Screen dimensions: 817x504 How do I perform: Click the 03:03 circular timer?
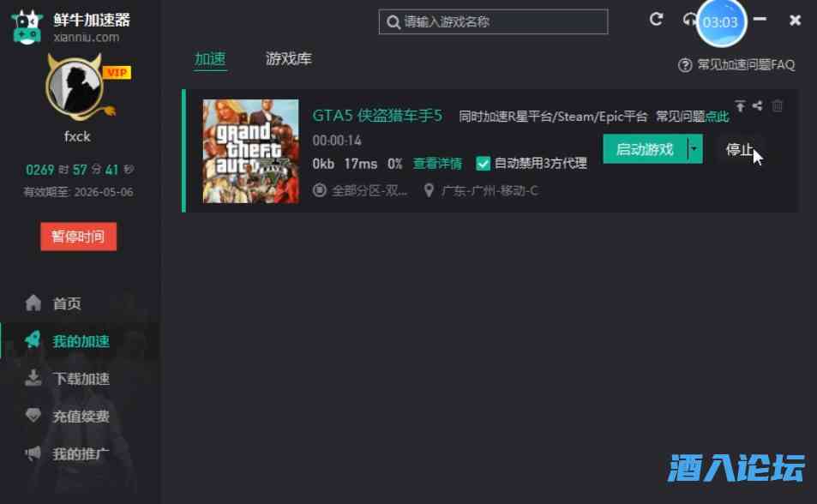click(720, 22)
